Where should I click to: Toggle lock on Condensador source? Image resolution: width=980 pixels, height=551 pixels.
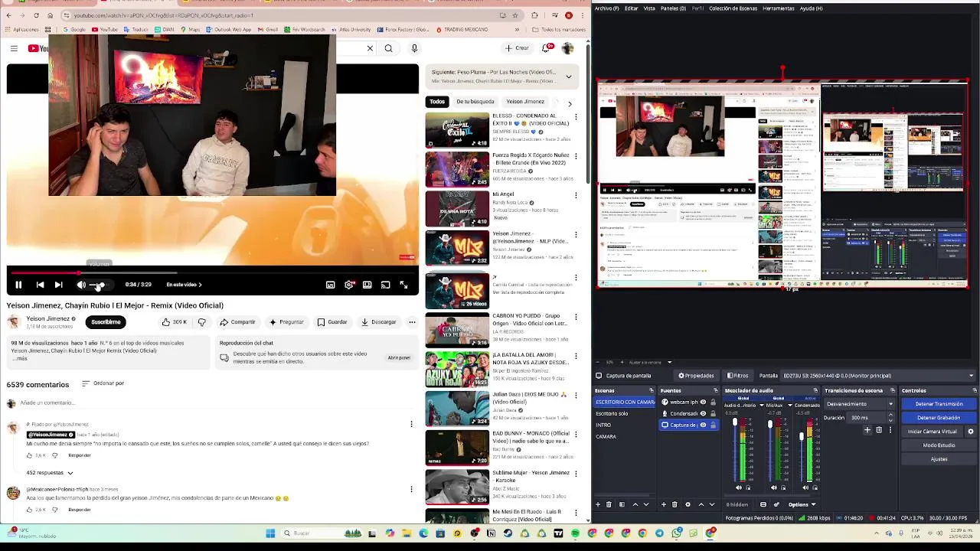[x=713, y=413]
